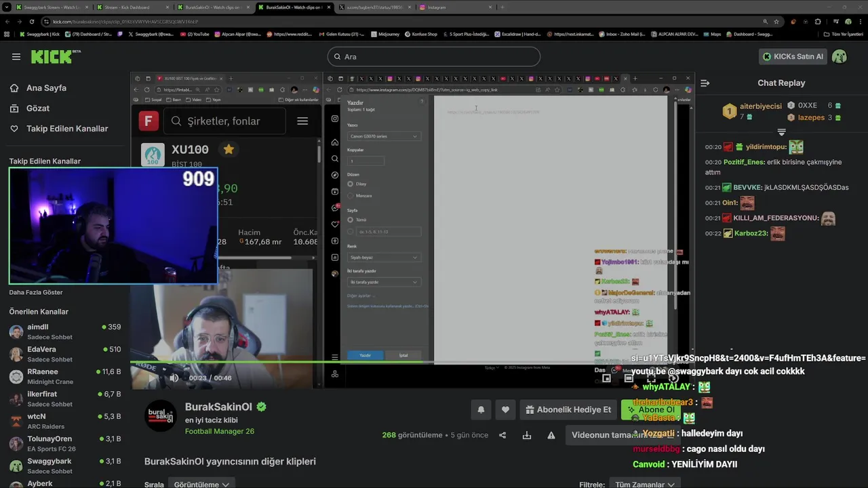This screenshot has width=868, height=488.
Task: Open RRaenee recommended channel
Action: pyautogui.click(x=65, y=376)
